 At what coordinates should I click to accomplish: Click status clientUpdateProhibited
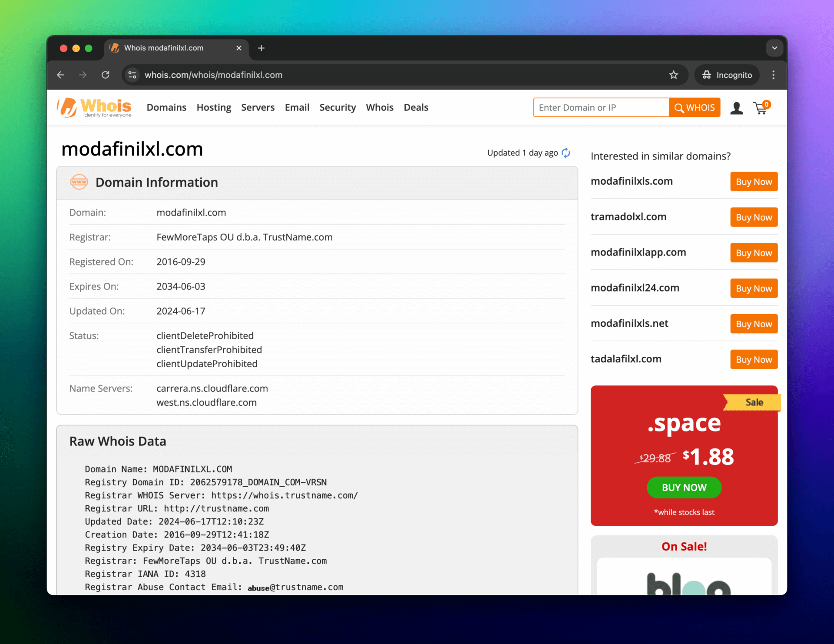(207, 364)
